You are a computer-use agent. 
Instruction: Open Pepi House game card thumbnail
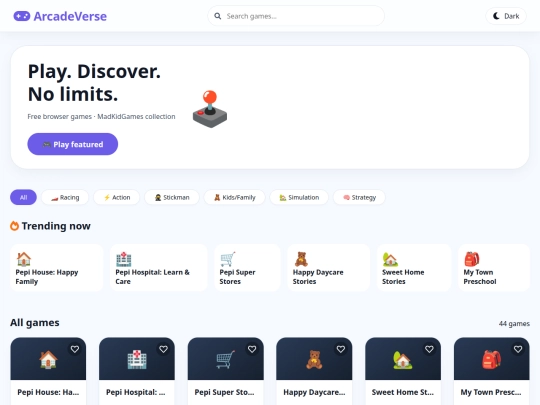tap(48, 359)
